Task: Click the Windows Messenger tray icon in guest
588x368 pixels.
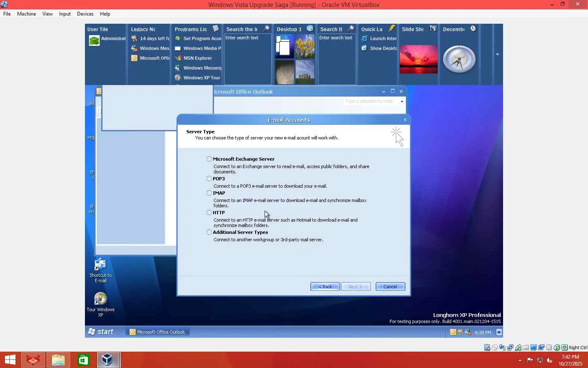Action: click(x=468, y=332)
